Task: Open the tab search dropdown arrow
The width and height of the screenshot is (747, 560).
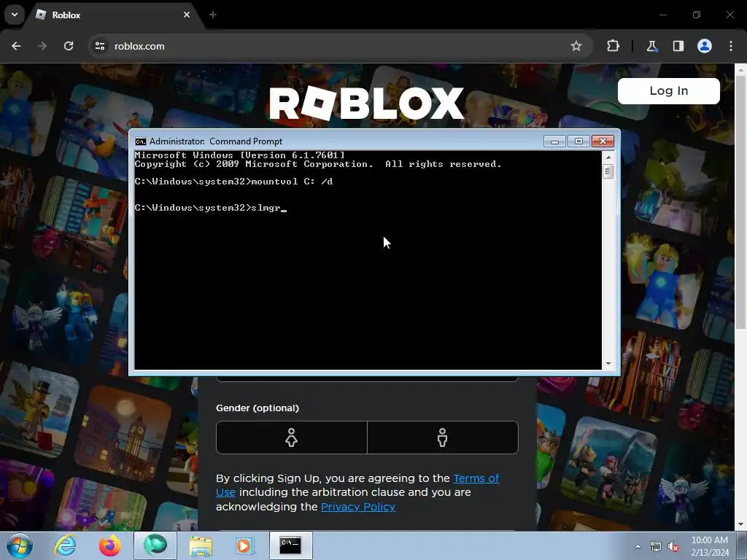Action: pyautogui.click(x=15, y=15)
